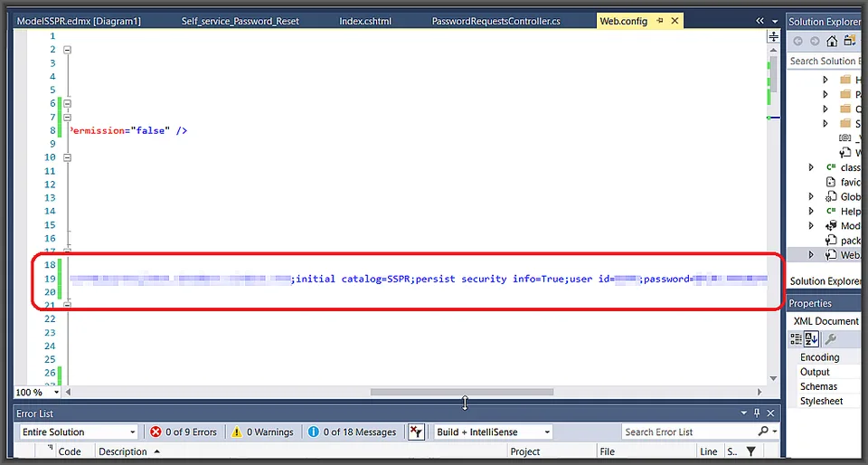
Task: Close the Web.config tab
Action: (675, 21)
